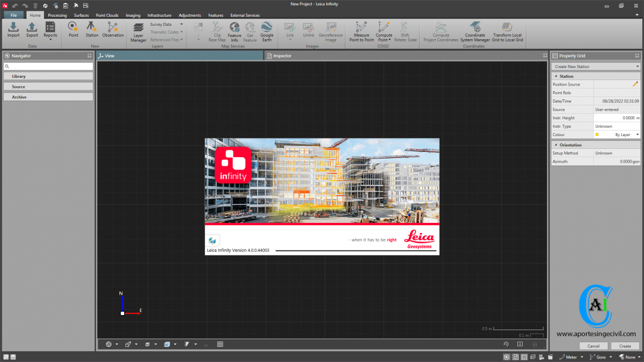Image resolution: width=644 pixels, height=362 pixels.
Task: Select the Import tool
Action: click(x=13, y=31)
